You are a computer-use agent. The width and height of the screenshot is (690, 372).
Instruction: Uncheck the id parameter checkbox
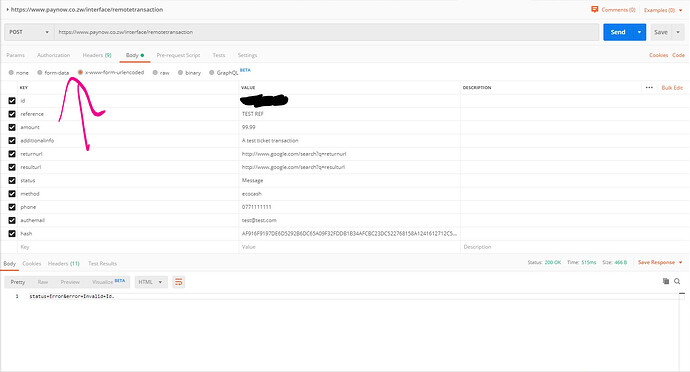[x=12, y=101]
